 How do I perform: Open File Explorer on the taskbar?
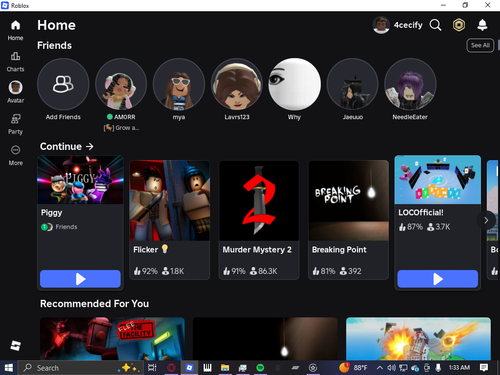click(225, 368)
